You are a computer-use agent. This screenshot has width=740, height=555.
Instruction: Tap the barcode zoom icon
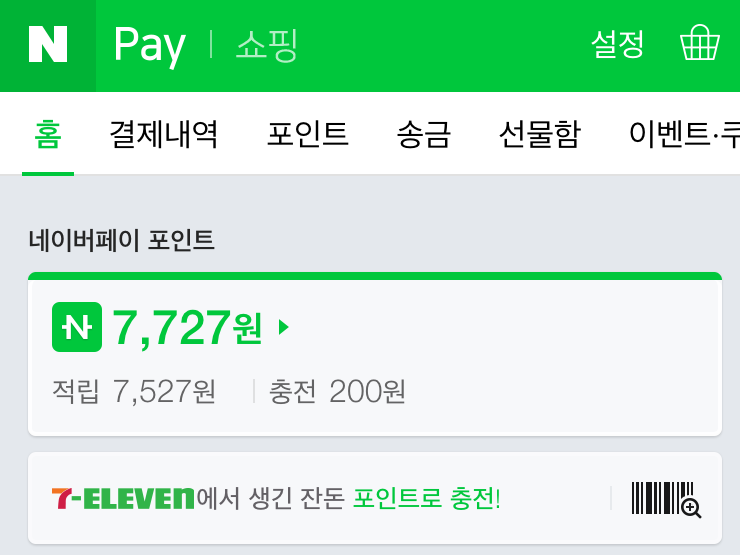pyautogui.click(x=666, y=499)
